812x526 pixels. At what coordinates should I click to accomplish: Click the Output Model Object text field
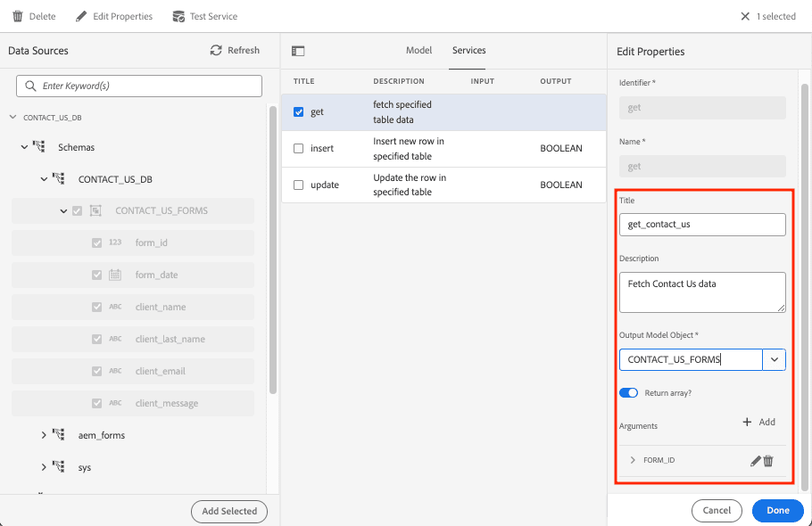pyautogui.click(x=691, y=360)
